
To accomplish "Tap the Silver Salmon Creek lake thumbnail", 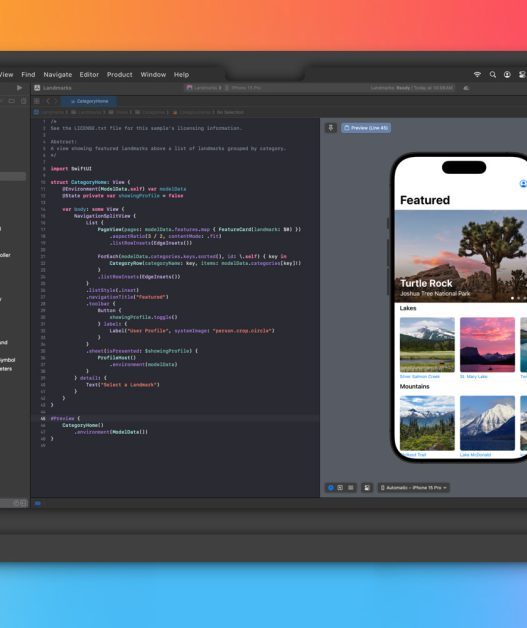I will pos(427,345).
